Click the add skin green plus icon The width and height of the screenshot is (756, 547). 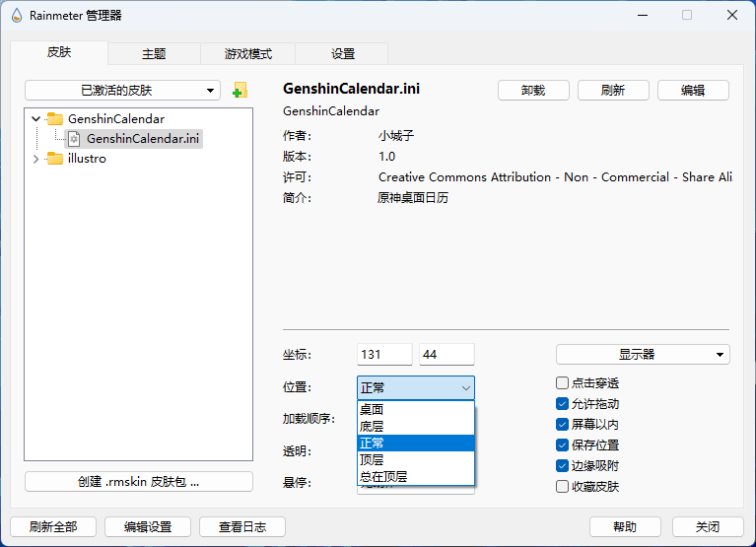(x=240, y=91)
